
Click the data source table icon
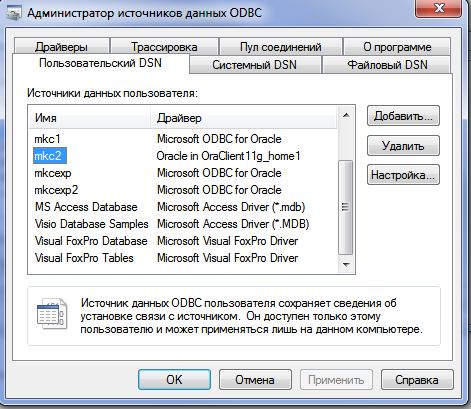click(x=52, y=315)
